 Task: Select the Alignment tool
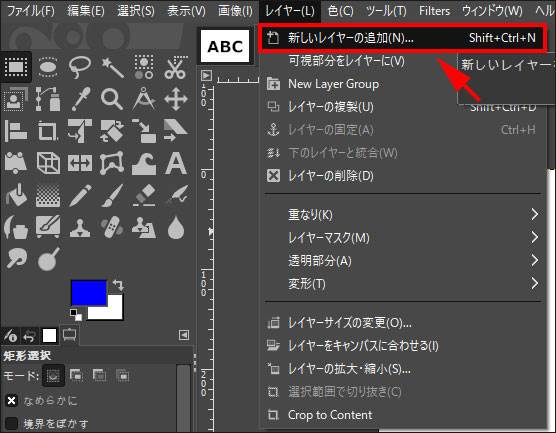[16, 131]
